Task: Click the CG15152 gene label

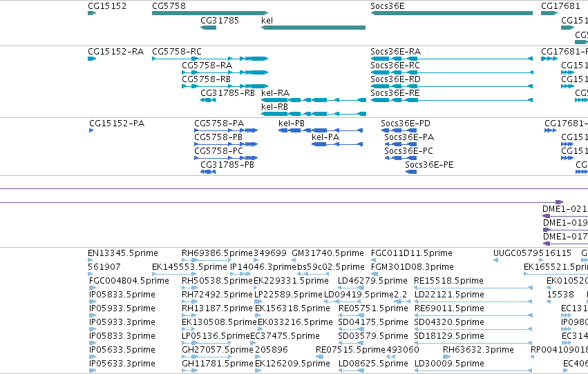Action: click(107, 6)
